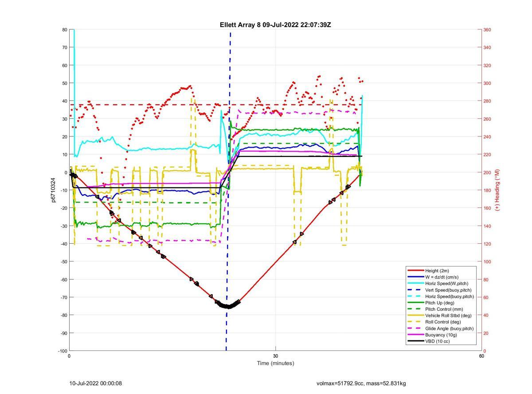Click the left axis tick label 80
532x394 pixels.
(65, 30)
